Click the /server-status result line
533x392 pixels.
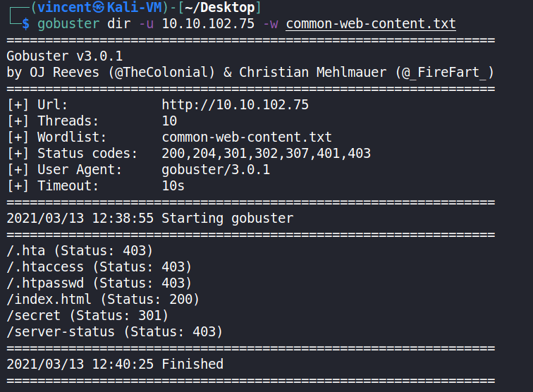pos(114,331)
